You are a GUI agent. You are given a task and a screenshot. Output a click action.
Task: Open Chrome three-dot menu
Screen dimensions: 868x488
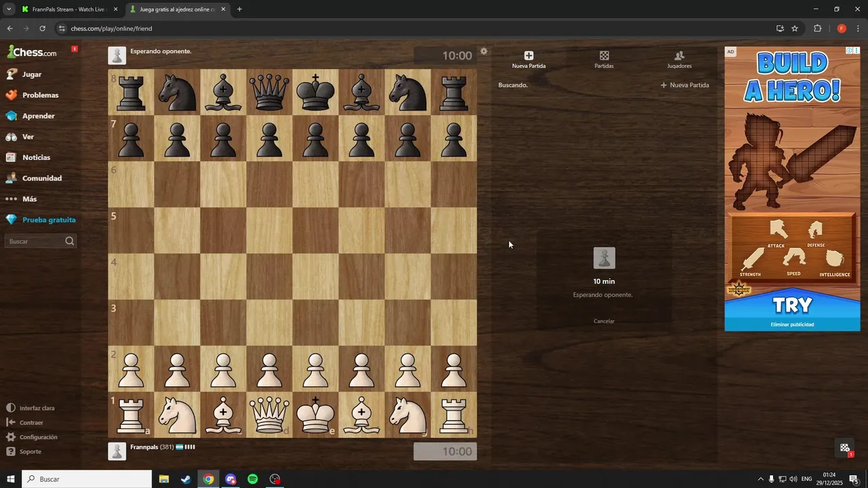tap(858, 28)
